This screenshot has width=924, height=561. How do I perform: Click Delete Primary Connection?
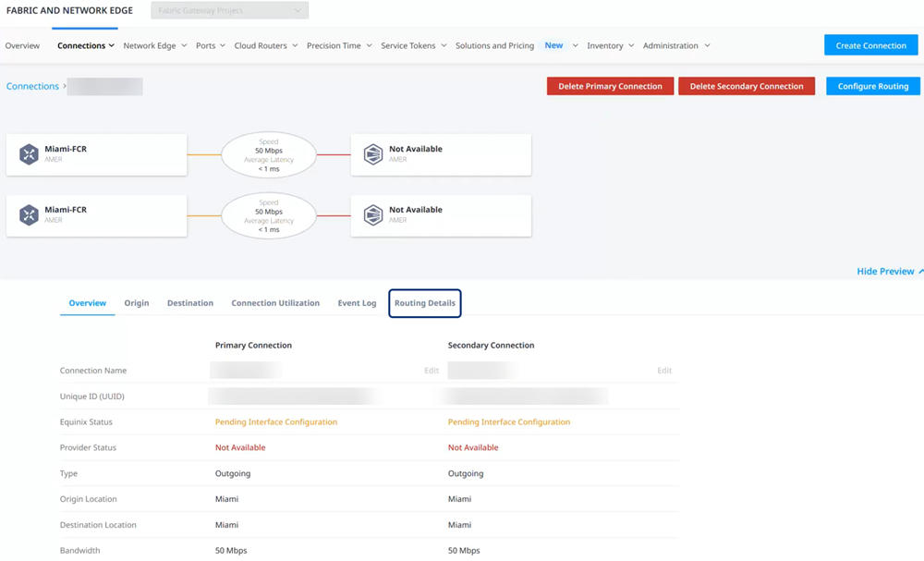point(610,86)
